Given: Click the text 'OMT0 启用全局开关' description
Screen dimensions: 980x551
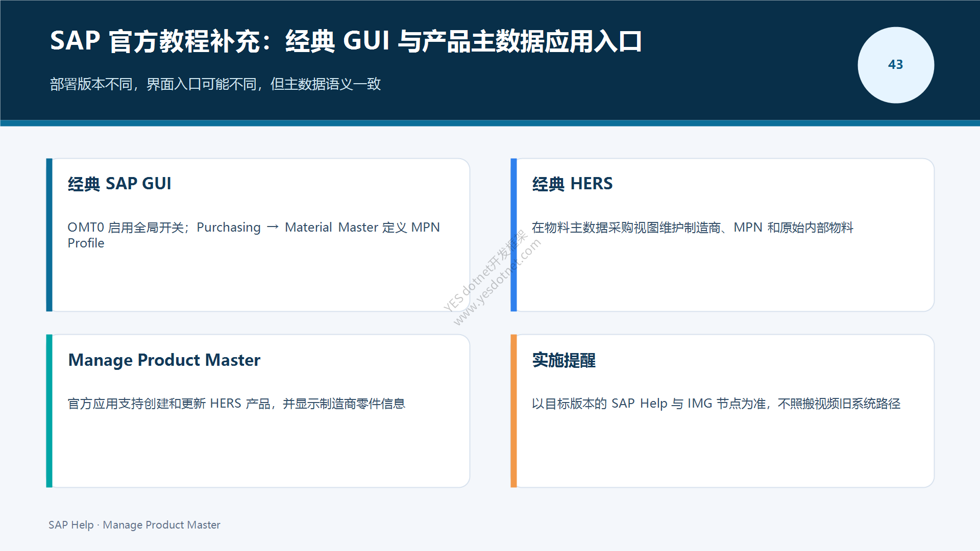Looking at the screenshot, I should (x=254, y=235).
